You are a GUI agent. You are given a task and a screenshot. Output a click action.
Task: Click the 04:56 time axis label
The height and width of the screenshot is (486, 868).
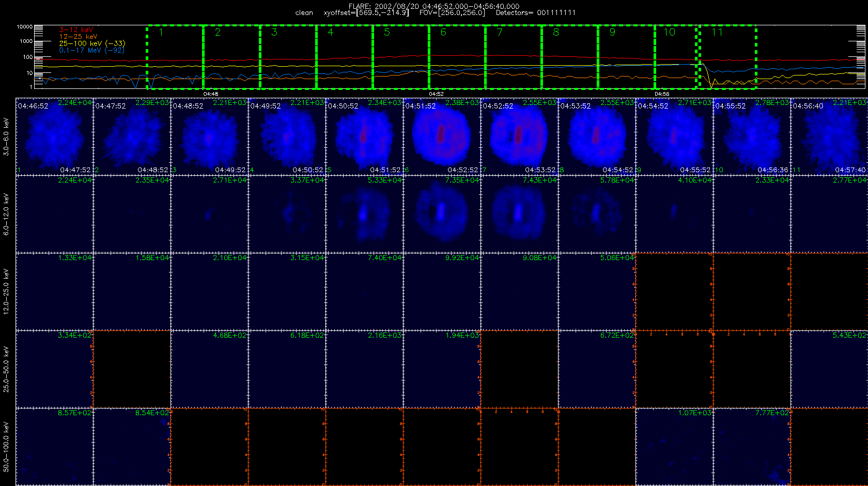point(662,94)
